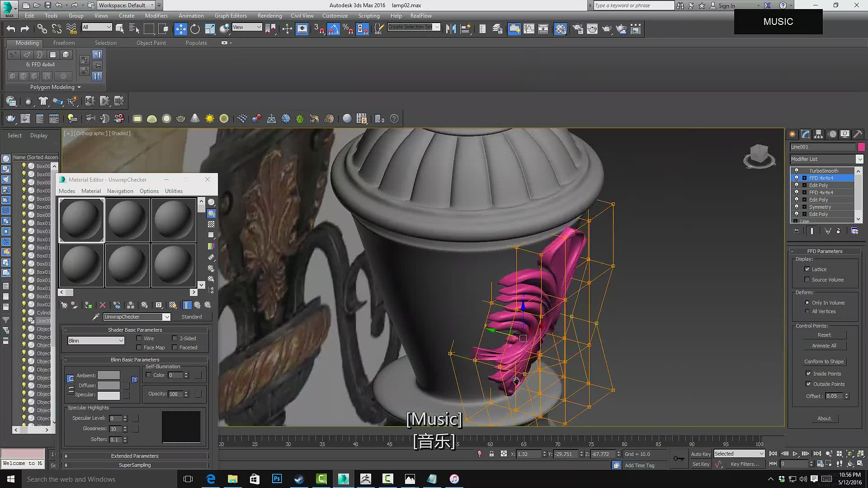Click delete X icon in Material Editor
This screenshot has width=868, height=488.
tap(103, 305)
